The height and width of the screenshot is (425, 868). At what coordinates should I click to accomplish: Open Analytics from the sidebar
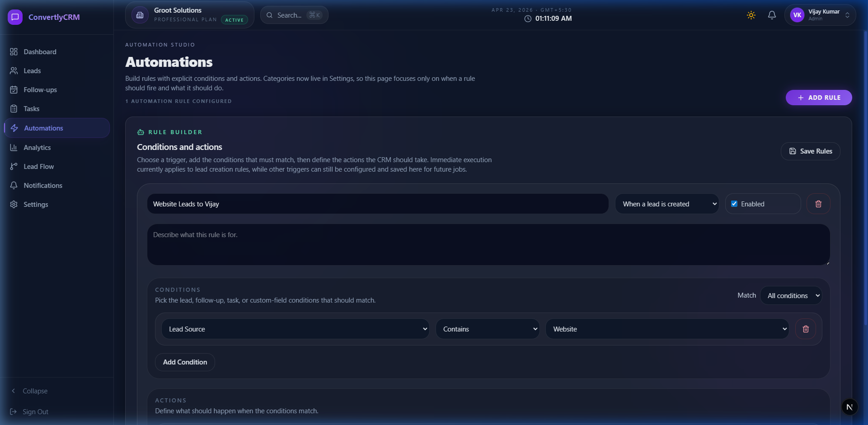pos(37,148)
